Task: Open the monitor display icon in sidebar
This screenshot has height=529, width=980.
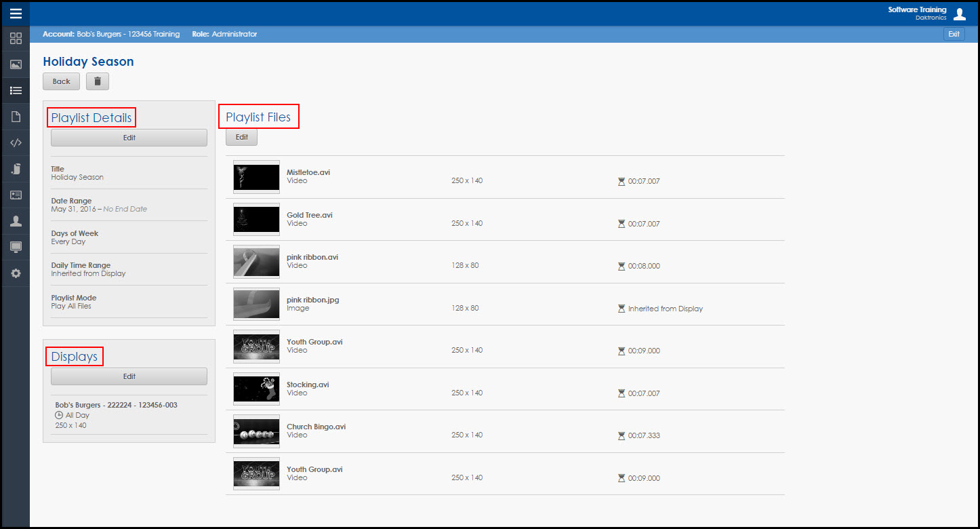Action: pyautogui.click(x=16, y=247)
